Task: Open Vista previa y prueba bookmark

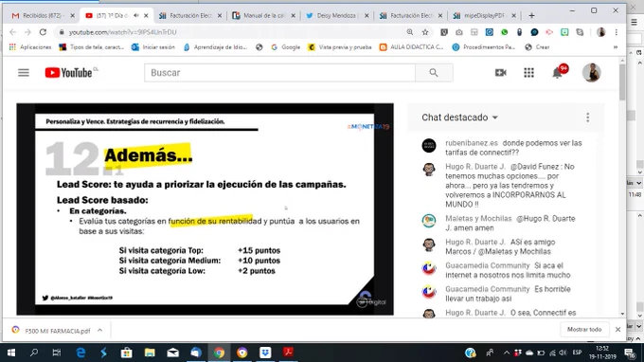Action: pos(340,47)
